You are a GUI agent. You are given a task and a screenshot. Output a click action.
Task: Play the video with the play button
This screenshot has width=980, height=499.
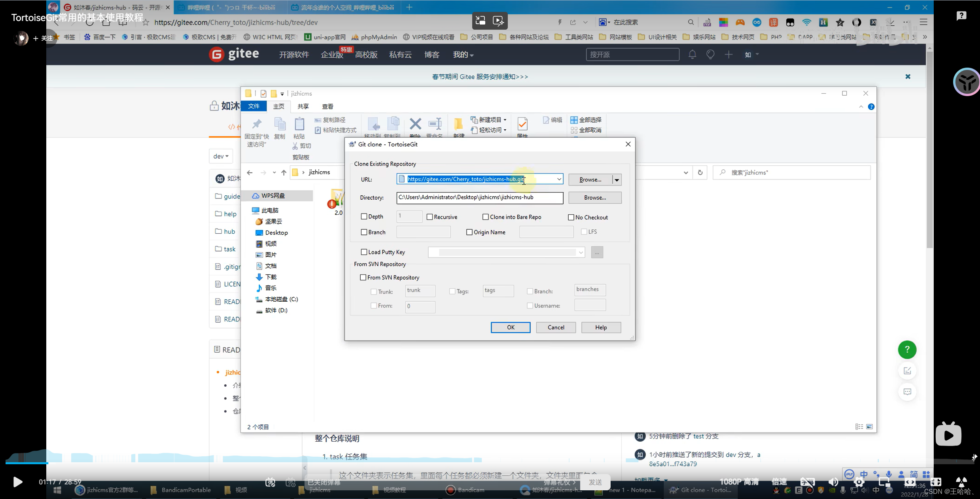point(17,482)
